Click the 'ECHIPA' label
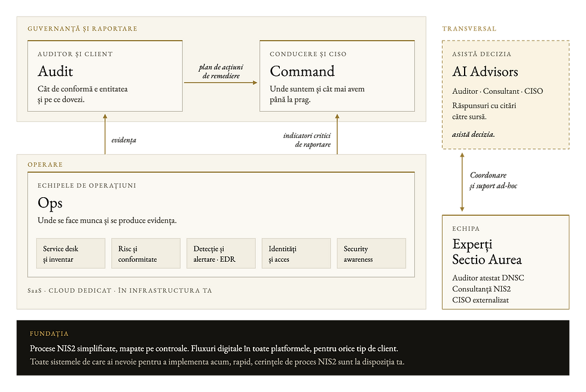Screen dimensions: 586x392 pos(466,228)
